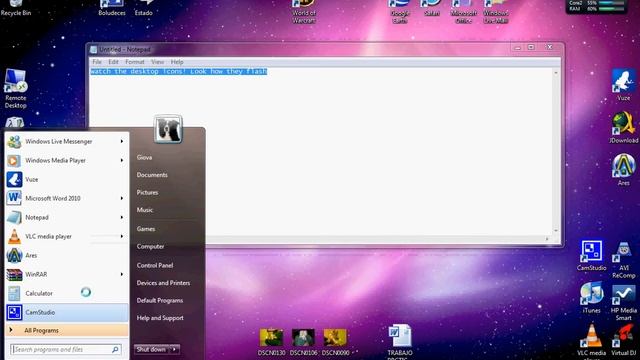Expand Notepad jump list arrow
The image size is (640, 360).
point(122,217)
